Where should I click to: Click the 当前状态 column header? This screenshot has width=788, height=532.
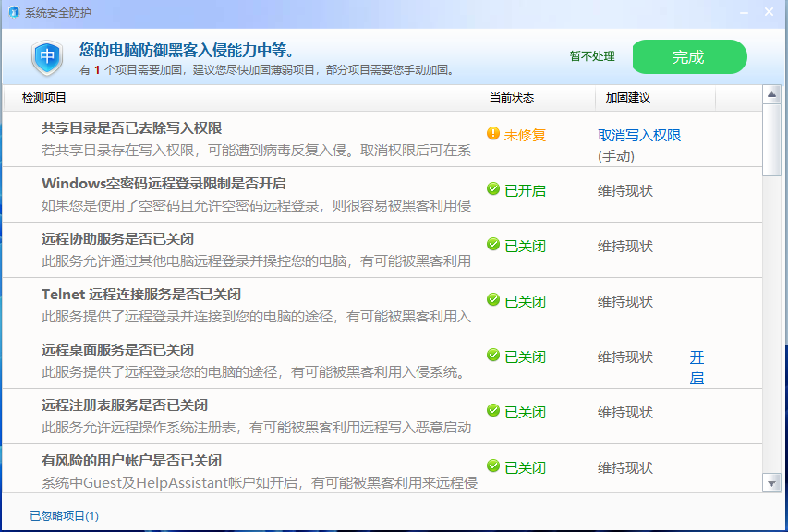coord(512,98)
